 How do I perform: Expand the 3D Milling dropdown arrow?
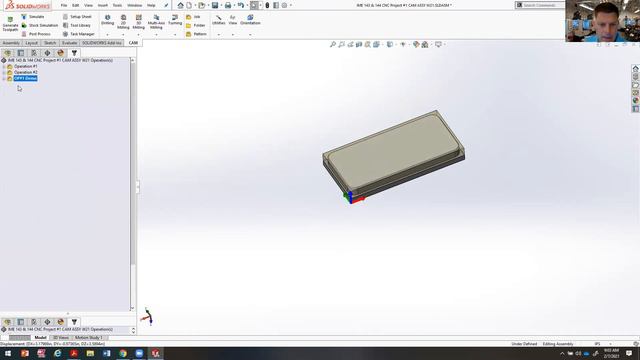coord(139,35)
